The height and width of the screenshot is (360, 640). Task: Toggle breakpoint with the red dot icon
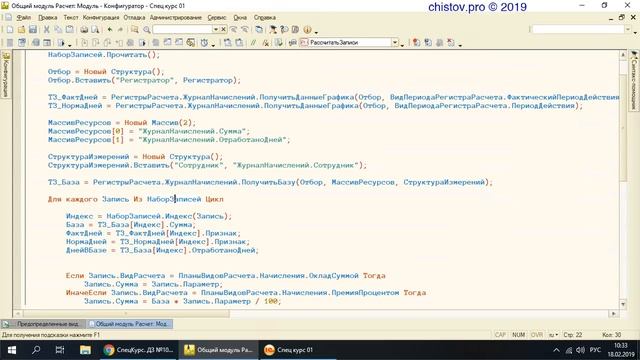[416, 42]
